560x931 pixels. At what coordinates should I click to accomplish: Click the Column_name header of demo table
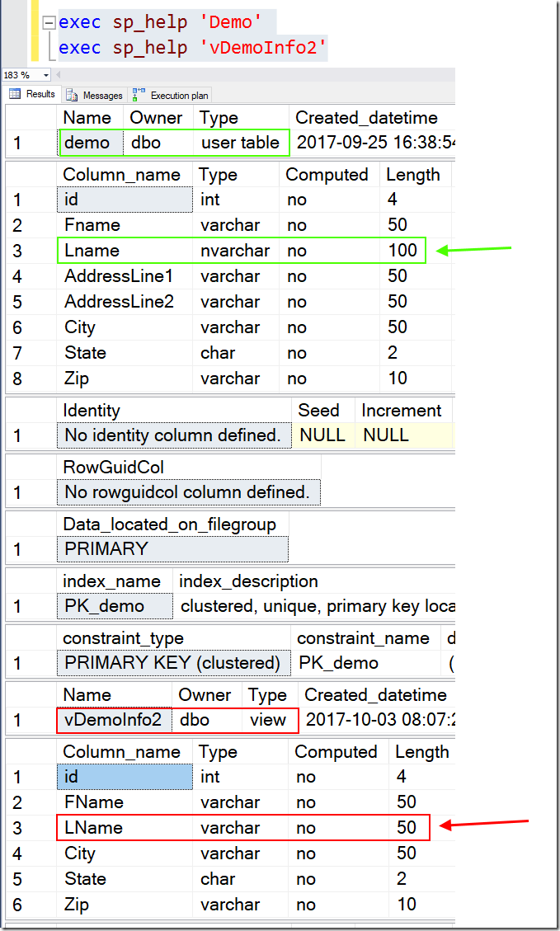click(x=125, y=175)
